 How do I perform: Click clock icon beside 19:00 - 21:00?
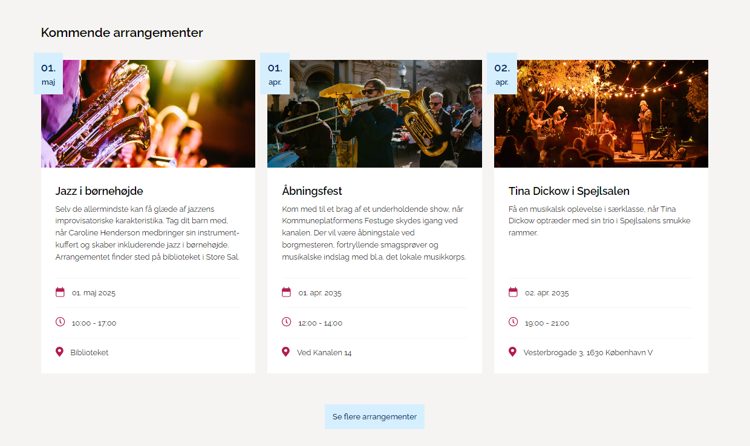tap(513, 322)
